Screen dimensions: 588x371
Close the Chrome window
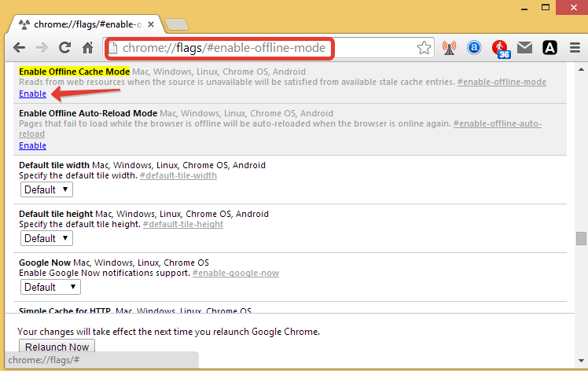573,8
